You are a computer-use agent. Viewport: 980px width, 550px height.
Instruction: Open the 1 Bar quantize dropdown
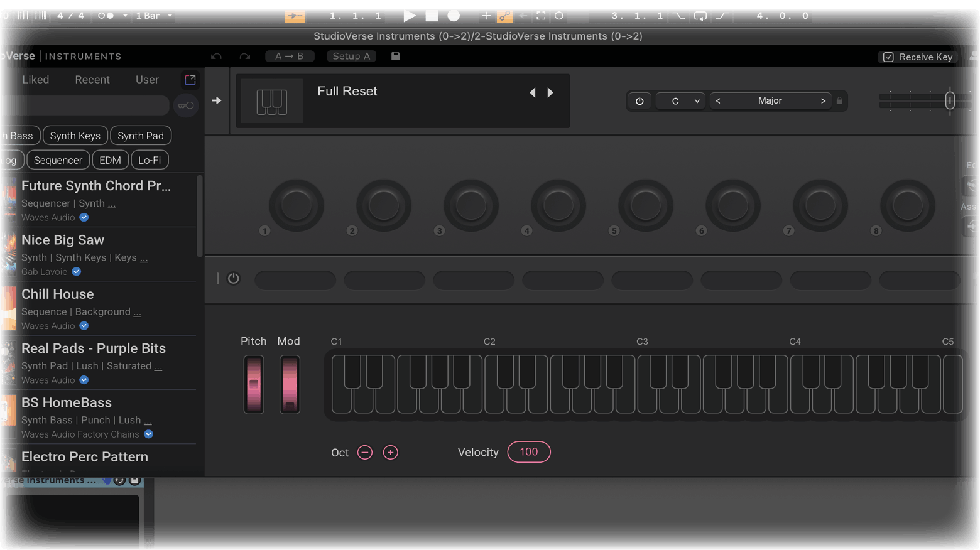(154, 16)
